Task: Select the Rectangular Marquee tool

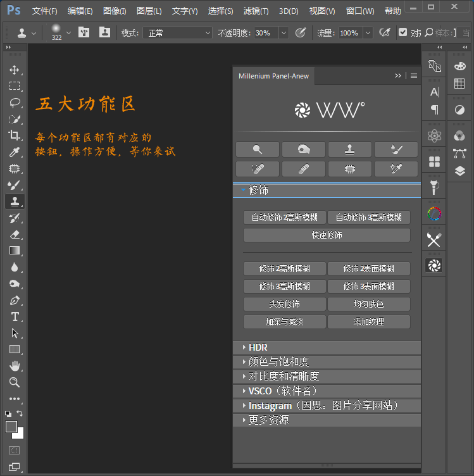Action: [x=15, y=86]
